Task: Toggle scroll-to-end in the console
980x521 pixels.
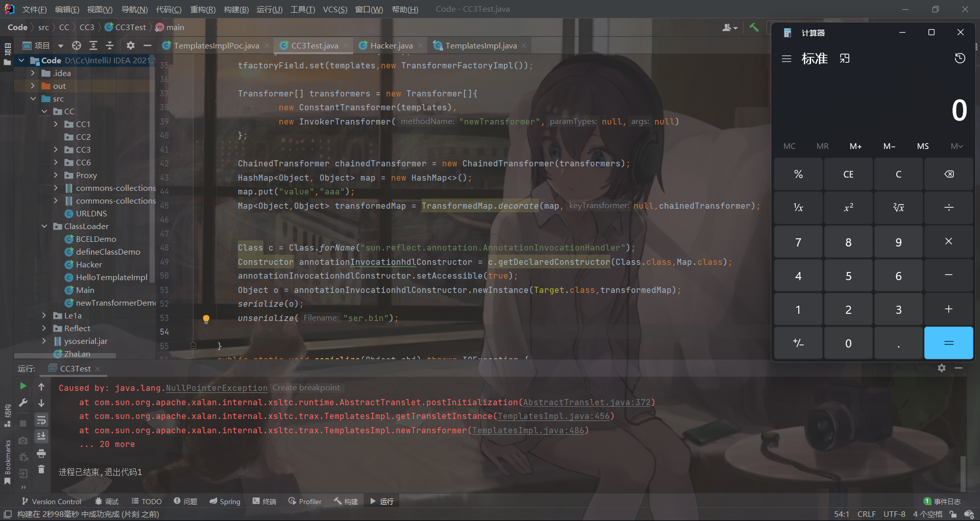Action: (x=41, y=436)
